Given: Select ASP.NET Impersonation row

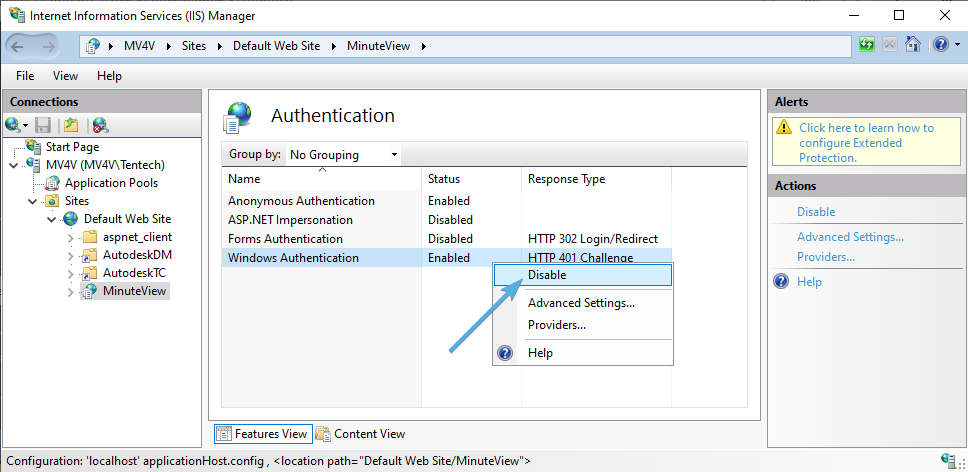Looking at the screenshot, I should click(446, 220).
